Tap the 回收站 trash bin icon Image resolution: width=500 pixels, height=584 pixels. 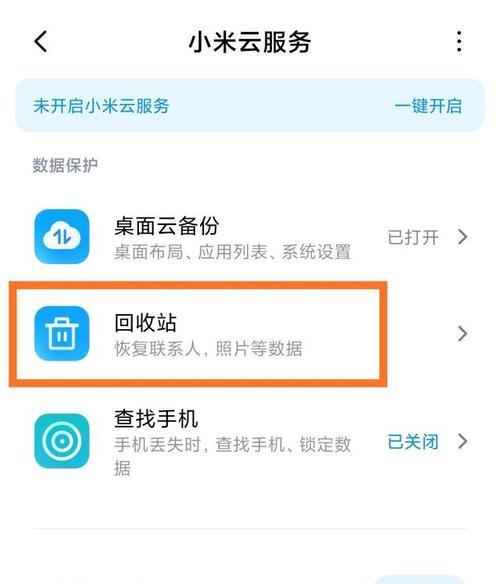(x=62, y=333)
